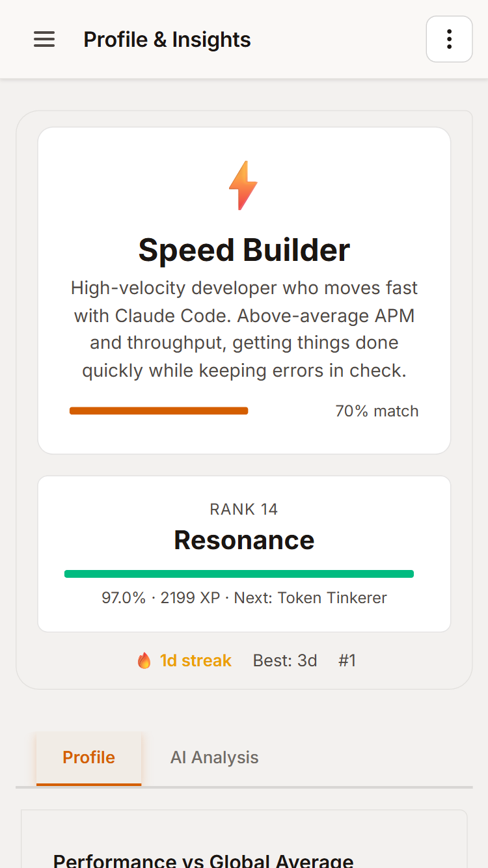Switch to the AI Analysis tab
The width and height of the screenshot is (488, 868).
click(x=214, y=757)
